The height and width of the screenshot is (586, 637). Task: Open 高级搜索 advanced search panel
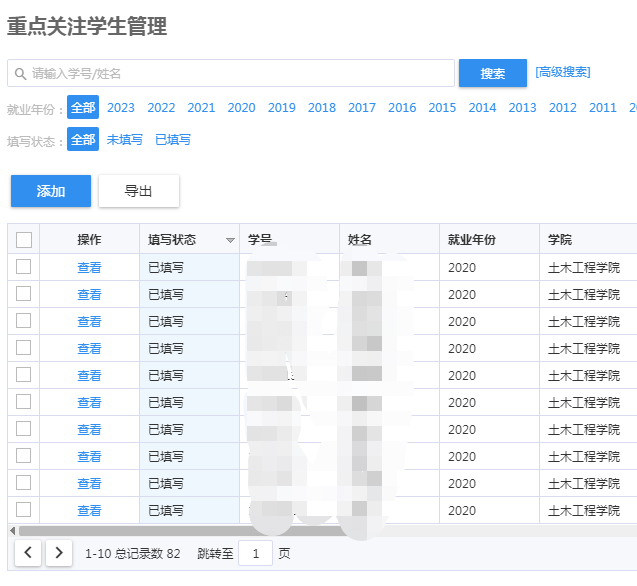pyautogui.click(x=563, y=72)
